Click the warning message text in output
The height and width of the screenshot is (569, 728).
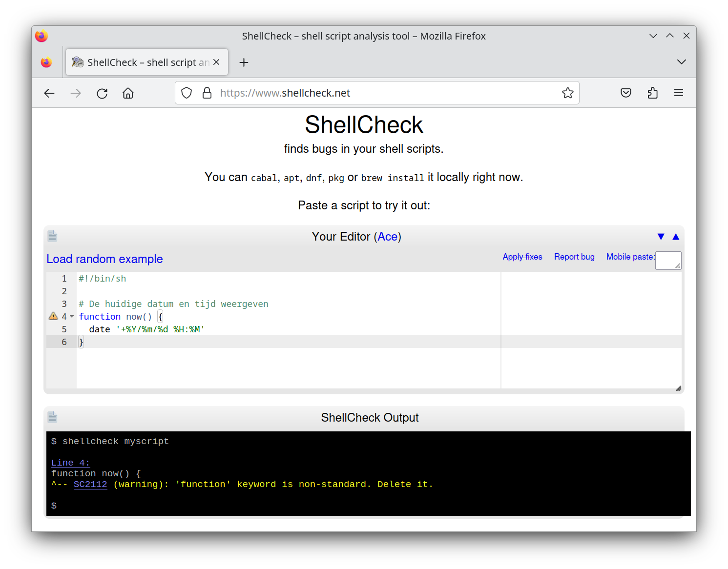[x=273, y=484]
